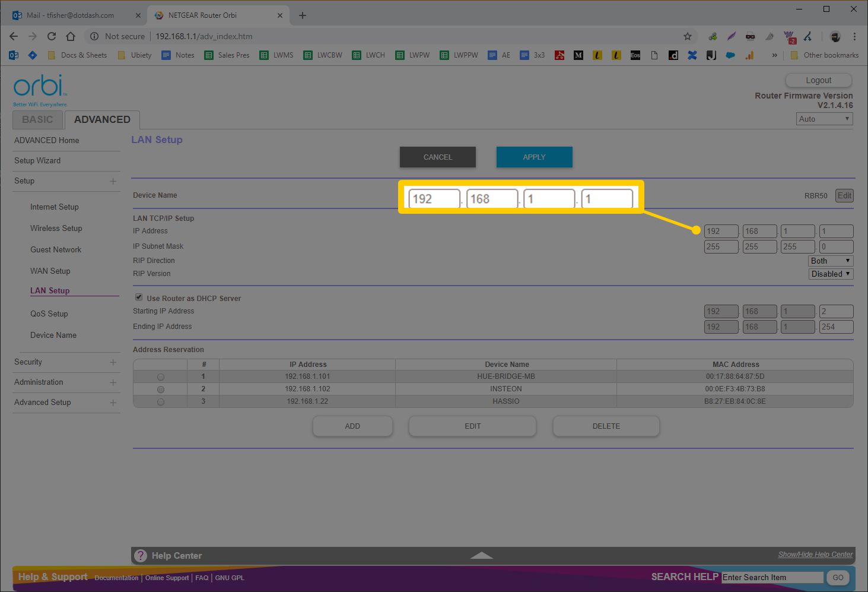Open the Other bookmarks folder
868x592 pixels.
(x=825, y=55)
